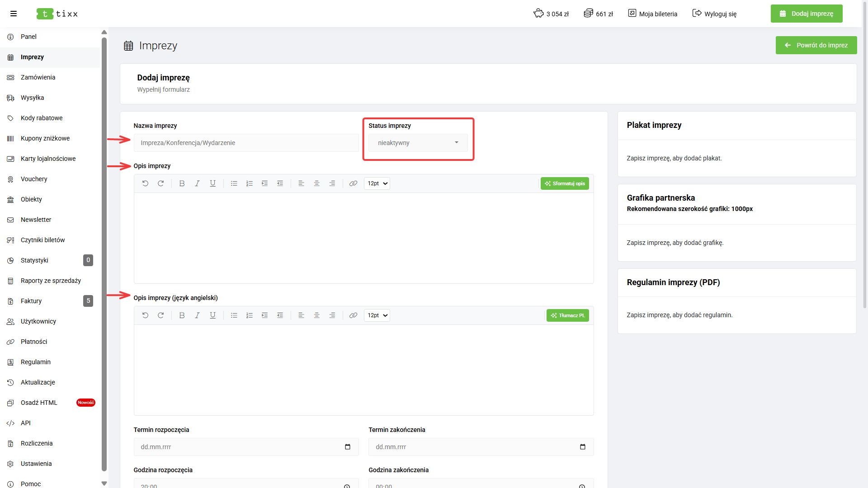Increase indent in Opis imprezy editor
This screenshot has width=868, height=488.
pos(264,183)
